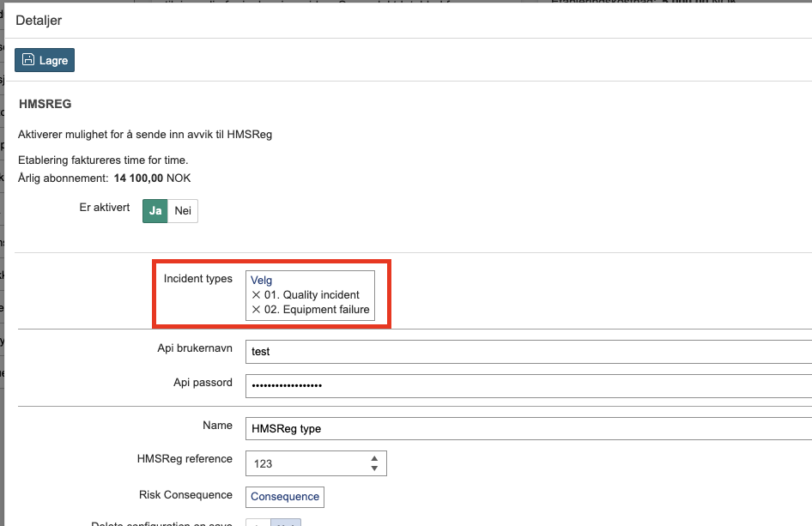
Task: Remove the 01. Quality incident type
Action: coord(256,295)
